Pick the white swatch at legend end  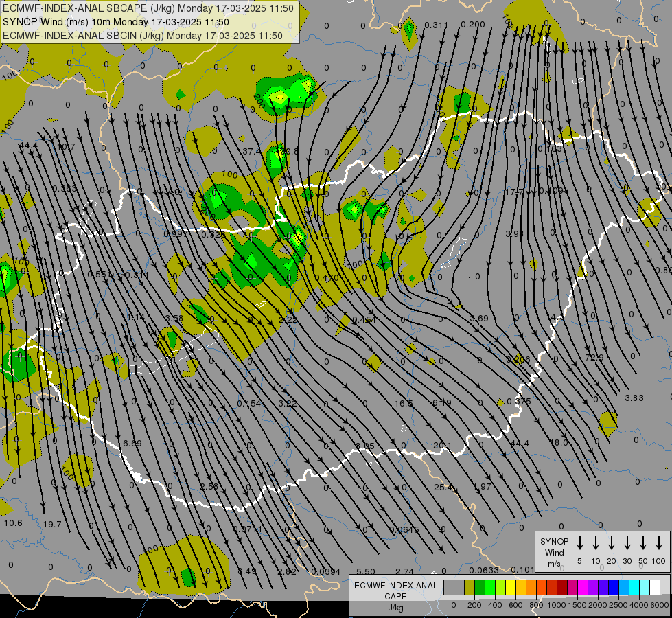click(654, 587)
